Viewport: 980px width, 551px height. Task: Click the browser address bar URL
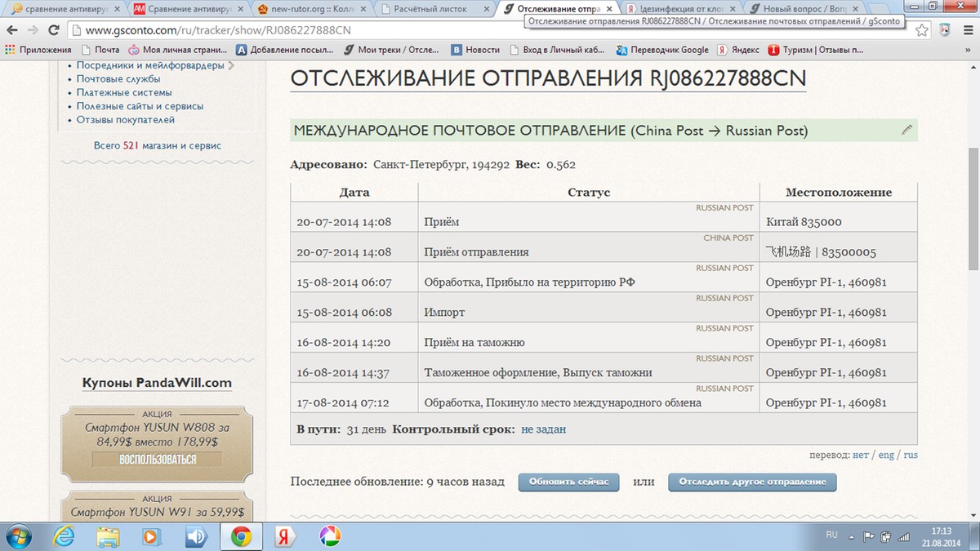(x=217, y=30)
